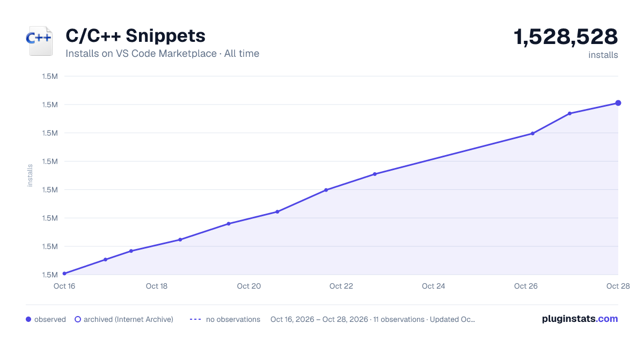Click the dashed no observations legend marker
Viewport: 644px width, 338px height.
195,319
